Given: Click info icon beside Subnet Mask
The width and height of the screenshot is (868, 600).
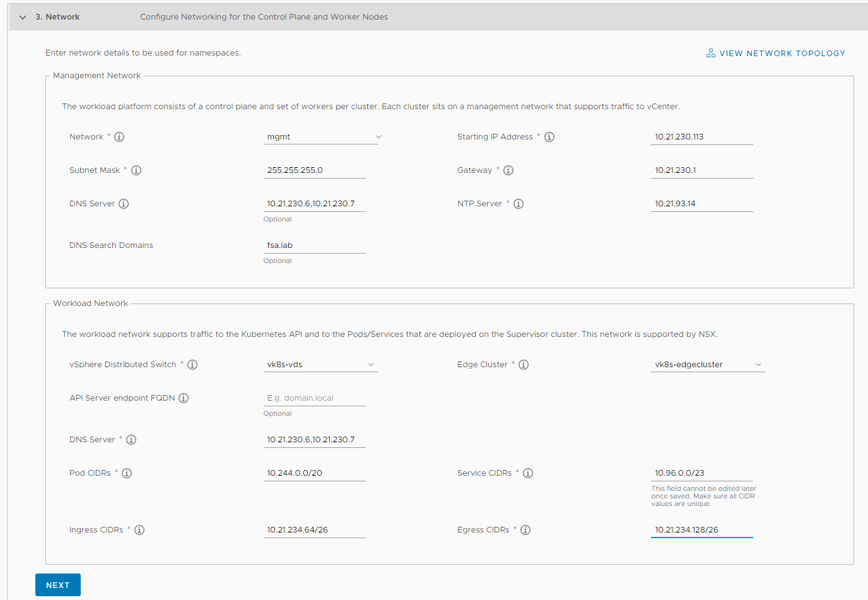Looking at the screenshot, I should coord(136,170).
